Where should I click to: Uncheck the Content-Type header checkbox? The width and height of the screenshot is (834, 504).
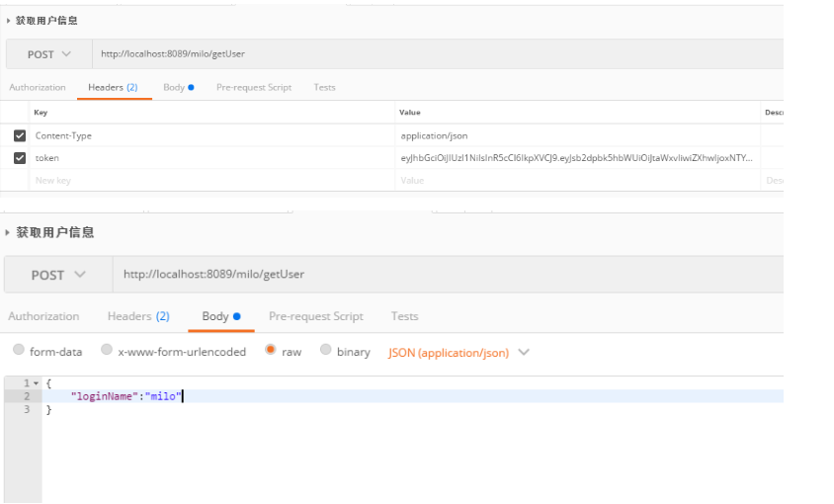pos(20,135)
